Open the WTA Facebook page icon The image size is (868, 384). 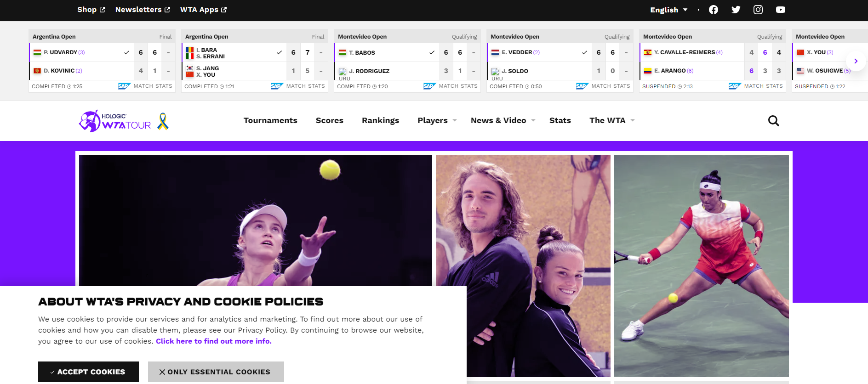[x=714, y=10]
